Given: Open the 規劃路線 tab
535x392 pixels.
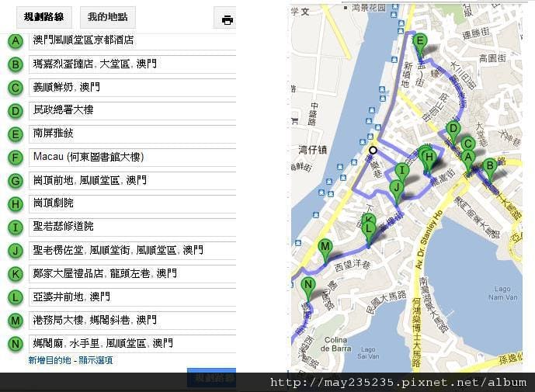Looking at the screenshot, I should point(44,17).
